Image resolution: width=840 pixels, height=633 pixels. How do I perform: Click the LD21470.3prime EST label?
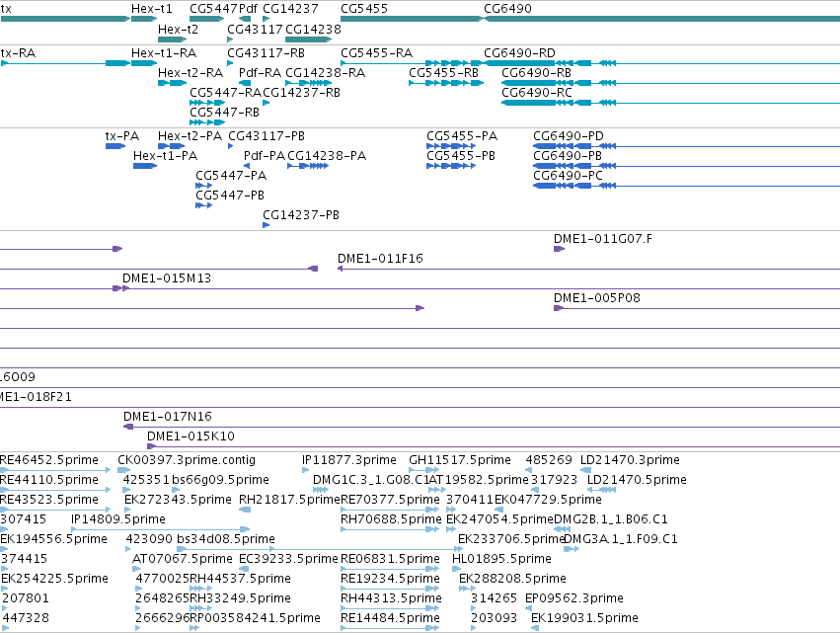(630, 460)
